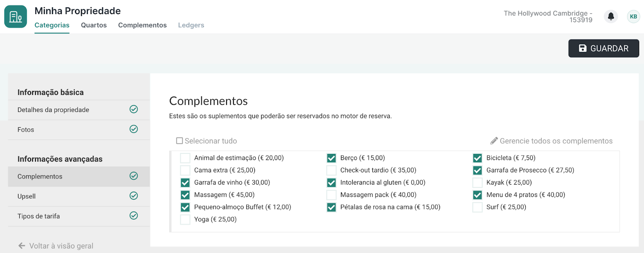This screenshot has height=253, width=644.
Task: Uncheck Intolerancia al gluten checkbox
Action: click(331, 182)
